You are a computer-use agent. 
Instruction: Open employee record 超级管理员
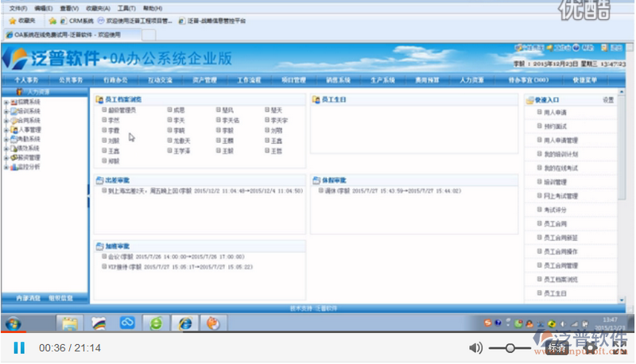tap(122, 110)
